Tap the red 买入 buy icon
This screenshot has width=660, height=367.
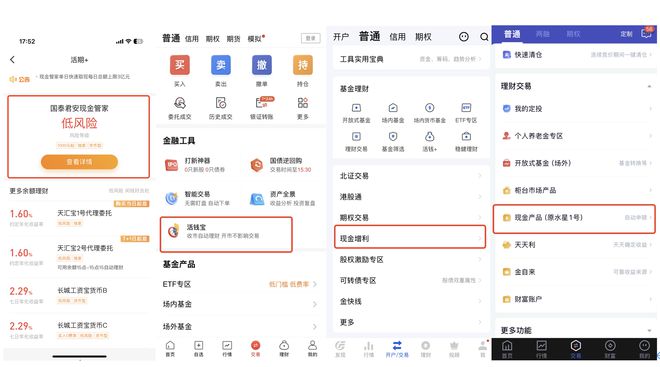point(180,65)
